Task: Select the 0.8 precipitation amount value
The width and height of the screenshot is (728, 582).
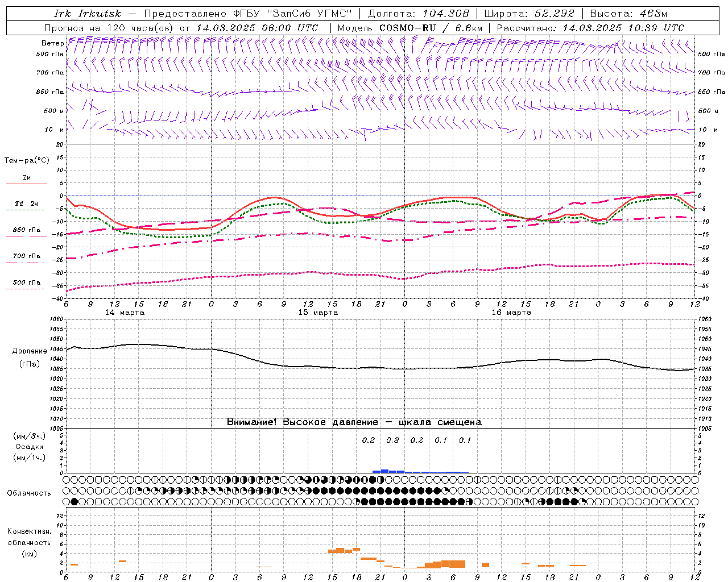Action: [393, 440]
